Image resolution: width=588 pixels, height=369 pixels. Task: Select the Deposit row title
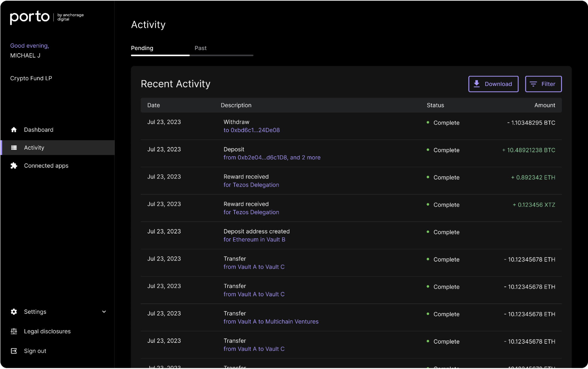click(234, 149)
